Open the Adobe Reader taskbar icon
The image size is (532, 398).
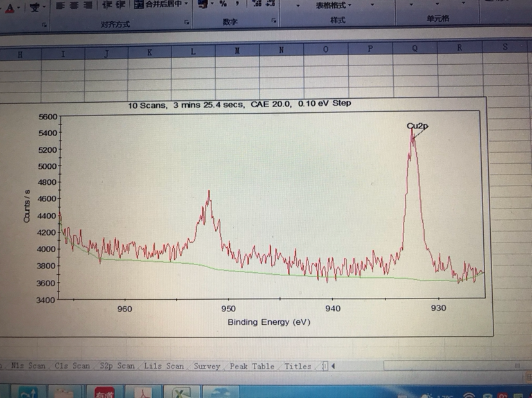[145, 392]
